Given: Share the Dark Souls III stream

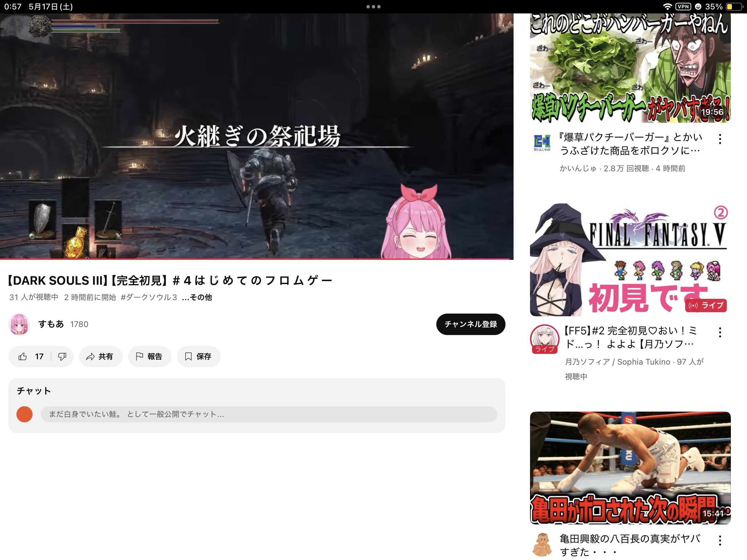Looking at the screenshot, I should click(x=100, y=357).
